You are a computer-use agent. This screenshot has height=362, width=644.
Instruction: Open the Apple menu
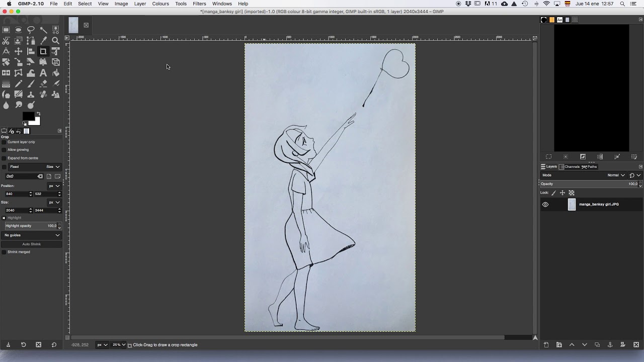(9, 4)
